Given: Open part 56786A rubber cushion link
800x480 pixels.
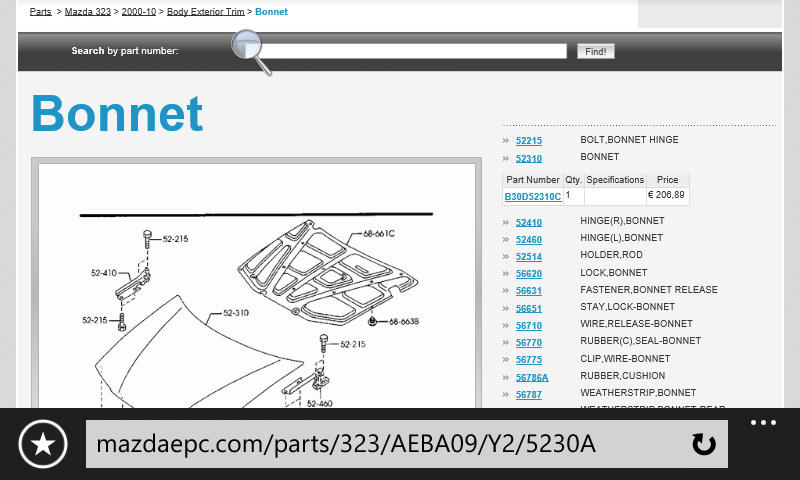Looking at the screenshot, I should pyautogui.click(x=531, y=377).
